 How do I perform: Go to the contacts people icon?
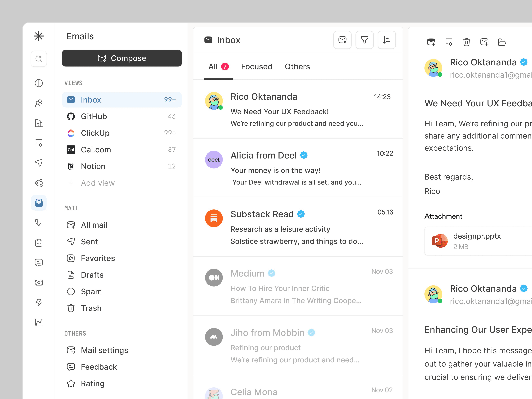coord(39,103)
